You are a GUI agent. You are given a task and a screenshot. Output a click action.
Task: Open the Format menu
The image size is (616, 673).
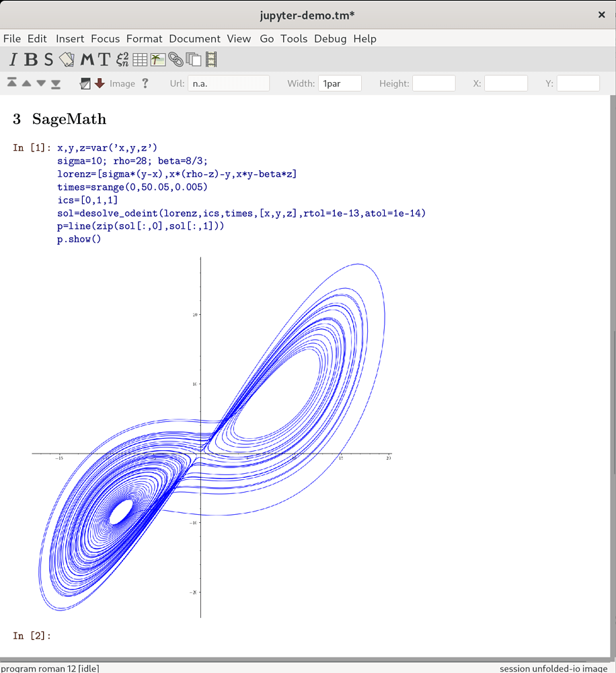click(144, 38)
